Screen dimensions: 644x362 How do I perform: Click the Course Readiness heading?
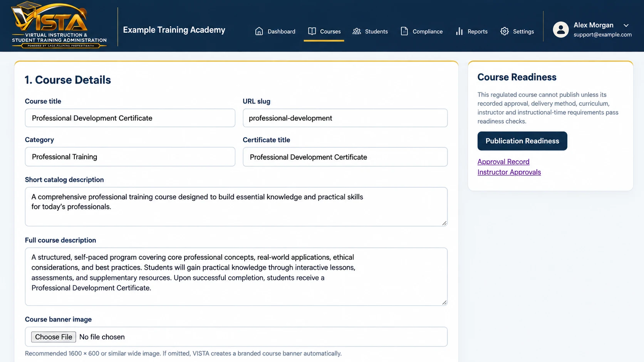[517, 77]
